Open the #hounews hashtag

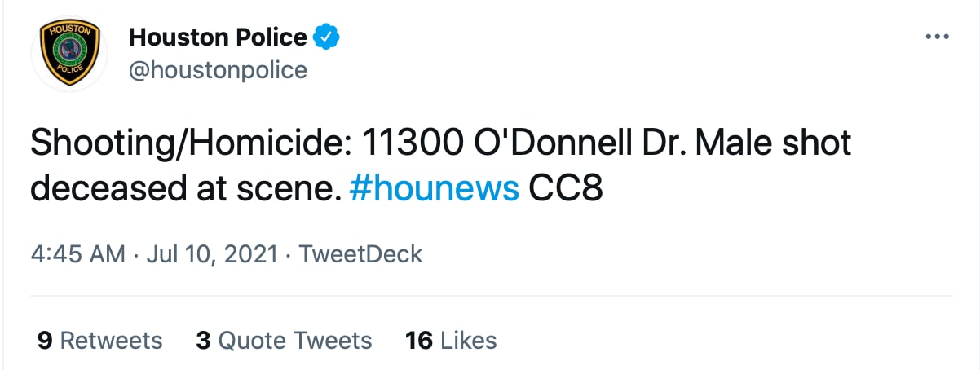[433, 189]
